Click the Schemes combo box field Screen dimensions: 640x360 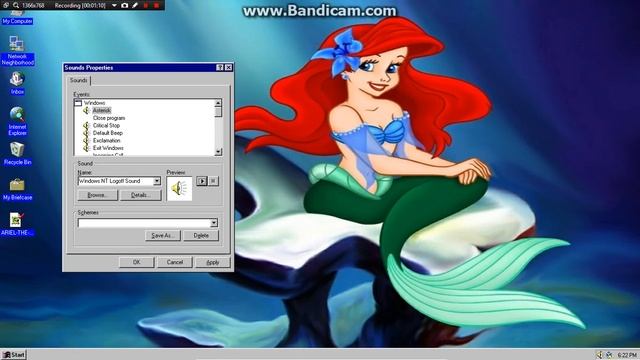[148, 223]
